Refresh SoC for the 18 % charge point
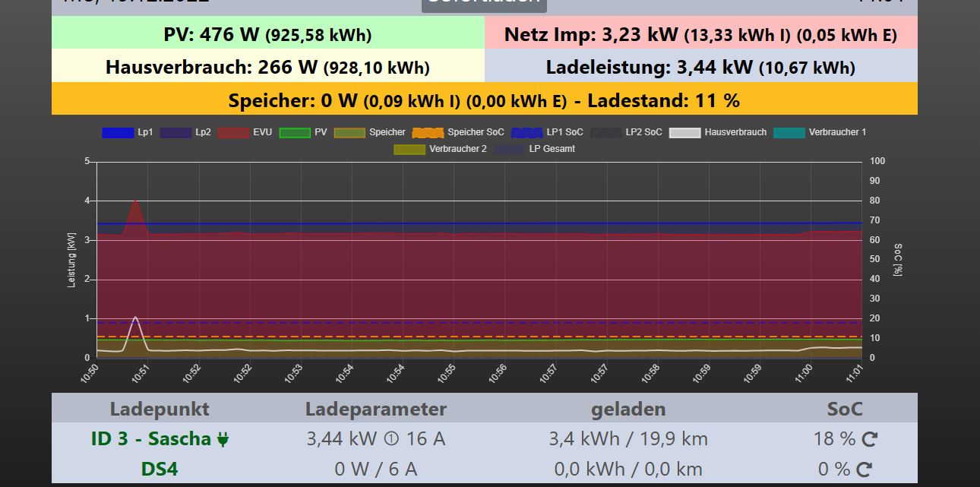The width and height of the screenshot is (980, 487). click(x=870, y=439)
